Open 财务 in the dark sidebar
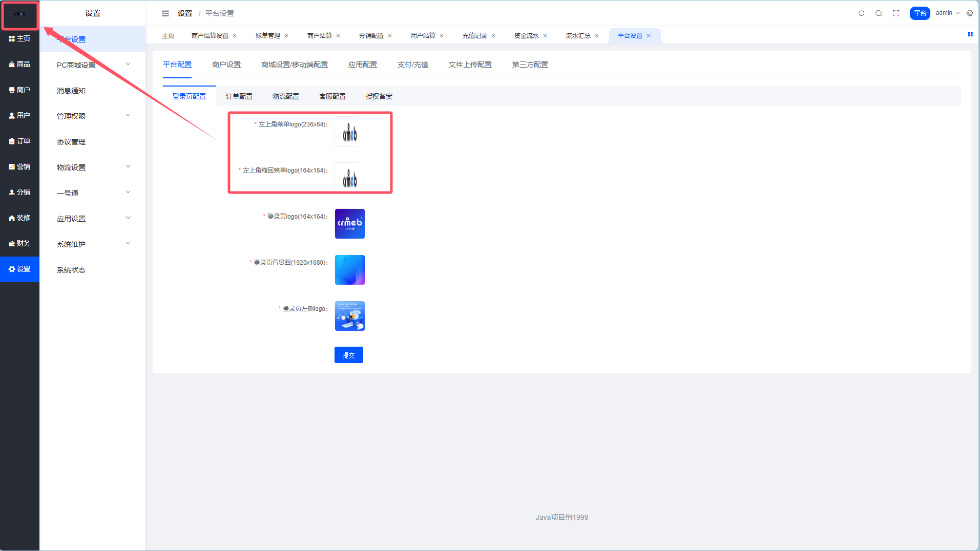Image resolution: width=980 pixels, height=551 pixels. pyautogui.click(x=19, y=243)
